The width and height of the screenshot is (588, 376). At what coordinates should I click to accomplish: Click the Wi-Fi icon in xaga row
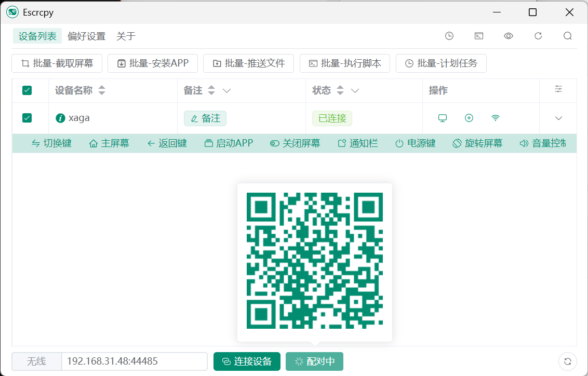[x=496, y=118]
